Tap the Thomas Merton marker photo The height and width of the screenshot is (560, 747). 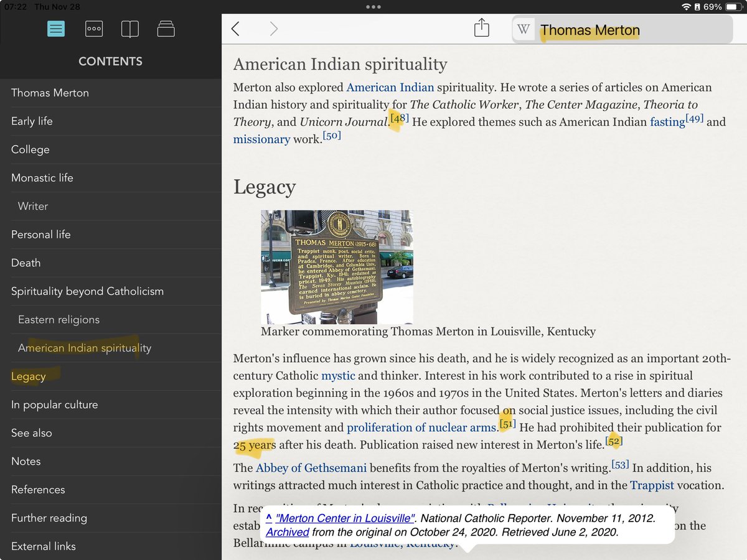coord(337,267)
